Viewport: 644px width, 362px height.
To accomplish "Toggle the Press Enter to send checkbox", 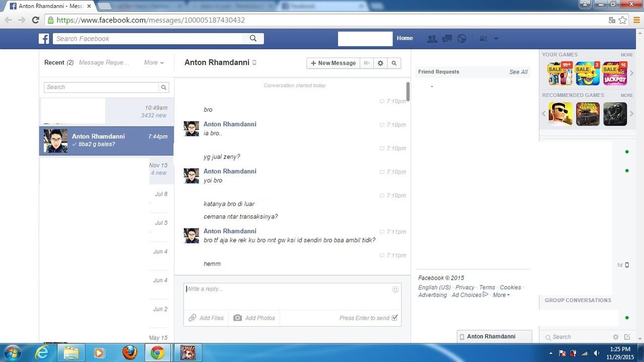I will [394, 318].
